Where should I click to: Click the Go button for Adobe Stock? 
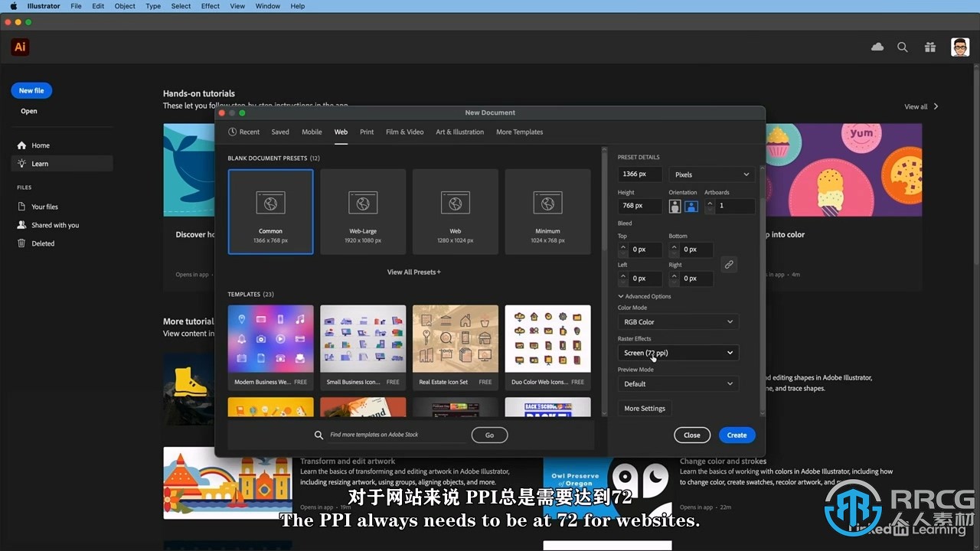point(489,435)
